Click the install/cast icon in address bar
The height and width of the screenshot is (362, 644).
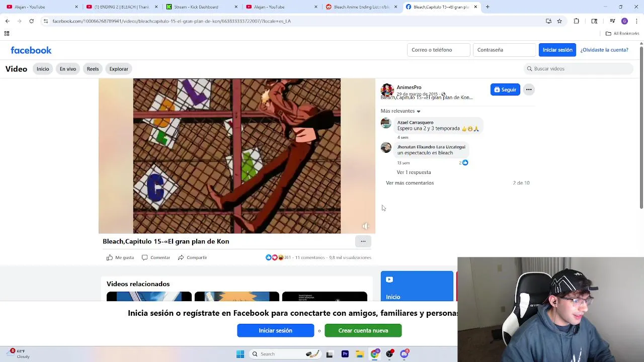548,21
